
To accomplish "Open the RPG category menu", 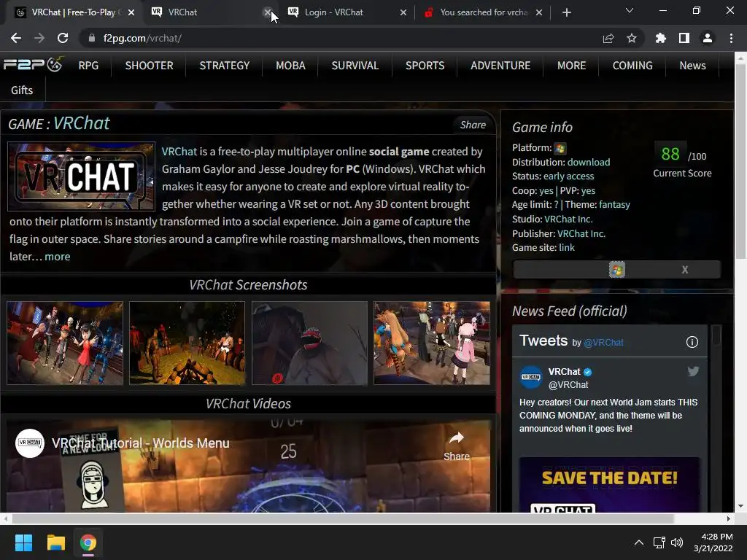I will click(x=88, y=65).
